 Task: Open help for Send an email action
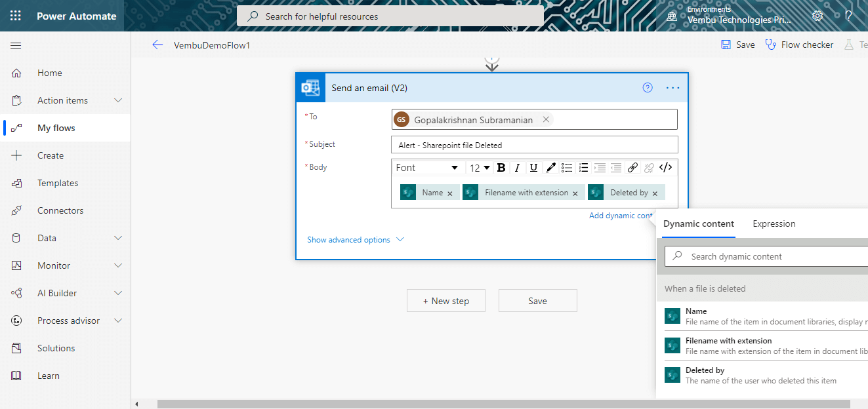click(x=648, y=88)
